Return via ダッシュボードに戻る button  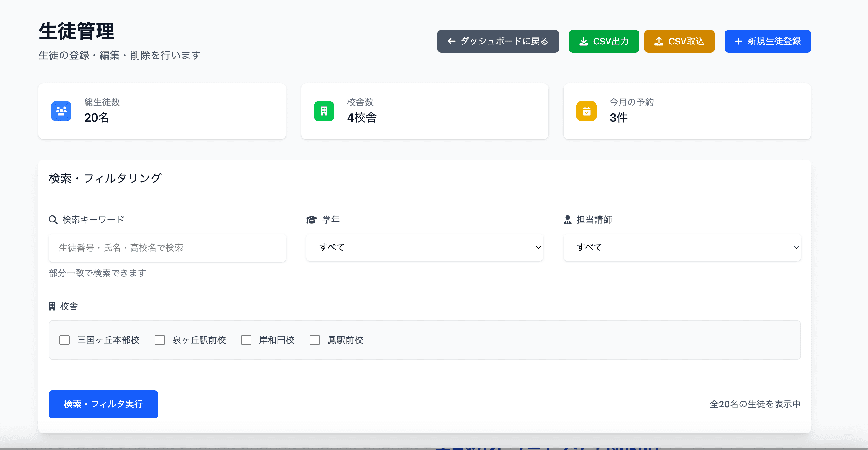coord(498,41)
